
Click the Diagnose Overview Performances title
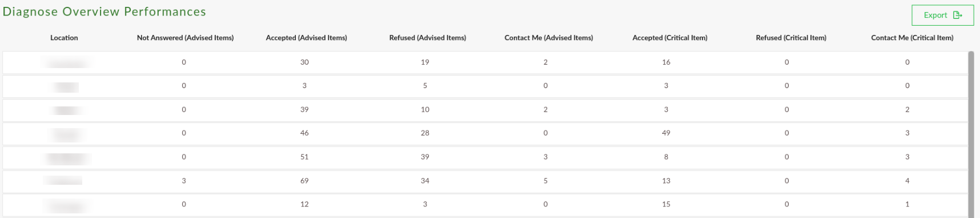[x=105, y=12]
